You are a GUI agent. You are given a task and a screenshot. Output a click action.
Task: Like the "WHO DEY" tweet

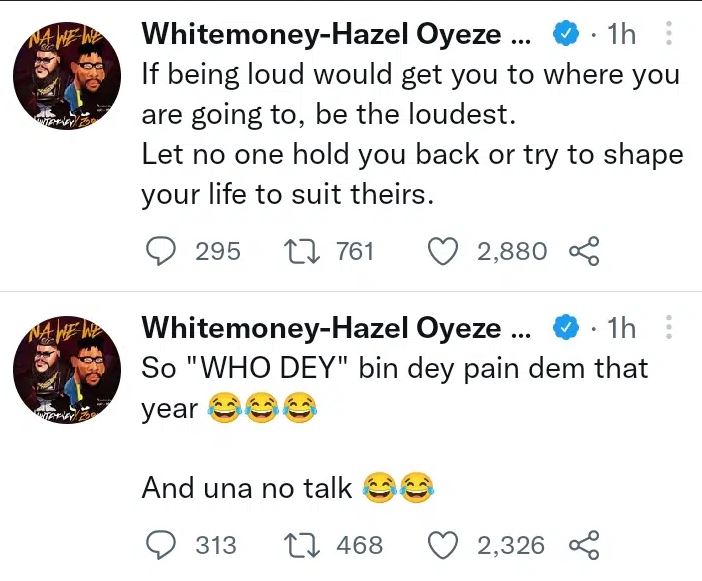pos(442,545)
